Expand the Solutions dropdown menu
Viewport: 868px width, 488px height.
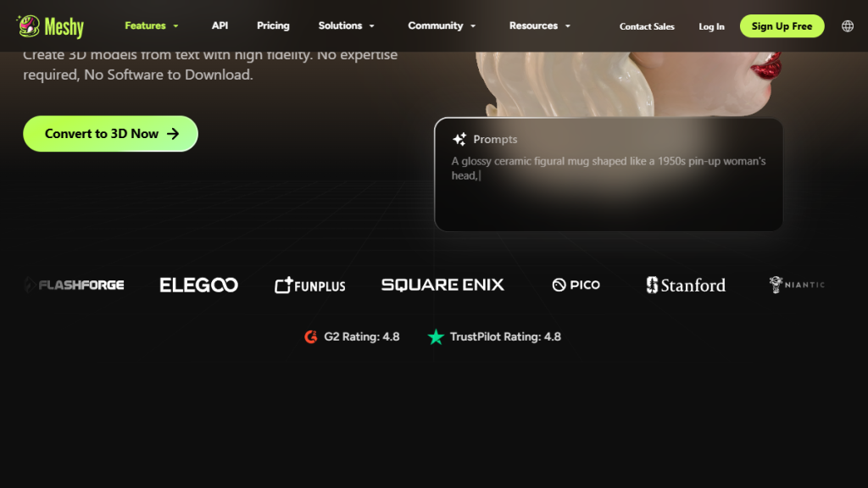[x=347, y=26]
